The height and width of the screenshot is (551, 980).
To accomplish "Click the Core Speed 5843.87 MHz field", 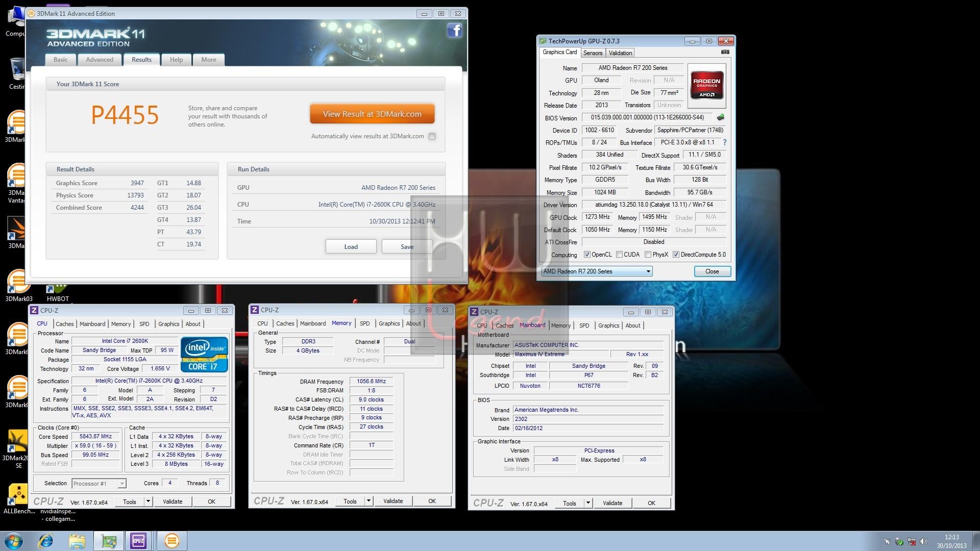I will click(x=95, y=437).
